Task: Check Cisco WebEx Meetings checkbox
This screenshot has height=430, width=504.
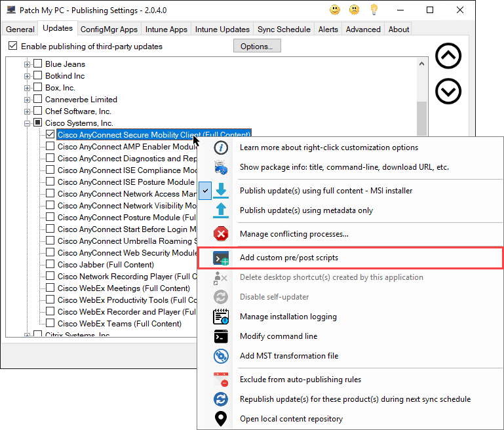Action: 50,288
